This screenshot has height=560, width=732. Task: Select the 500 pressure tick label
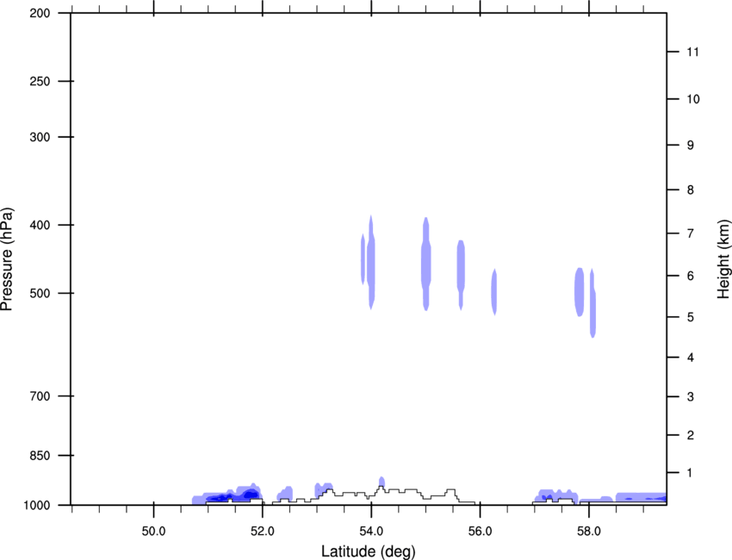[40, 293]
